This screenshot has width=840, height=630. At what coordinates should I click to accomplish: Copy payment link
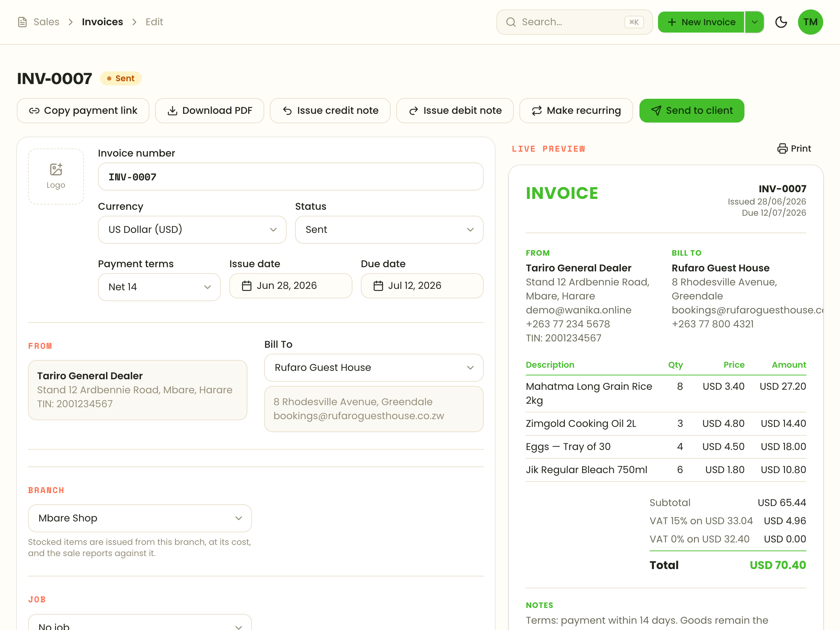click(x=83, y=111)
